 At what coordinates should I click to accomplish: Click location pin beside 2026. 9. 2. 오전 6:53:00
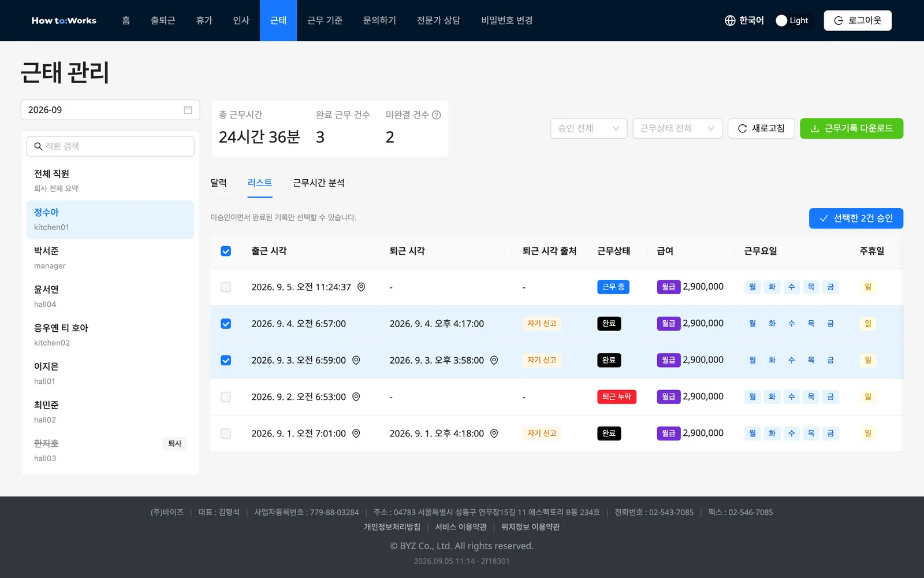point(356,397)
